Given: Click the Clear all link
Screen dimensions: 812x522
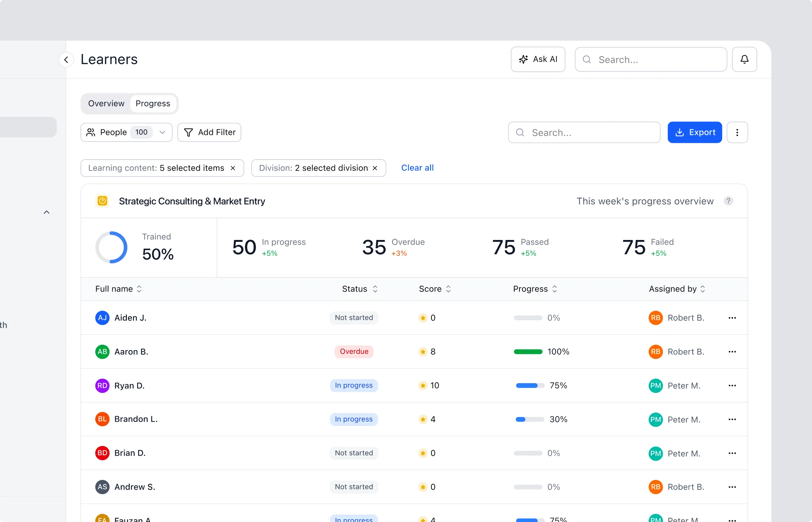Looking at the screenshot, I should point(417,168).
